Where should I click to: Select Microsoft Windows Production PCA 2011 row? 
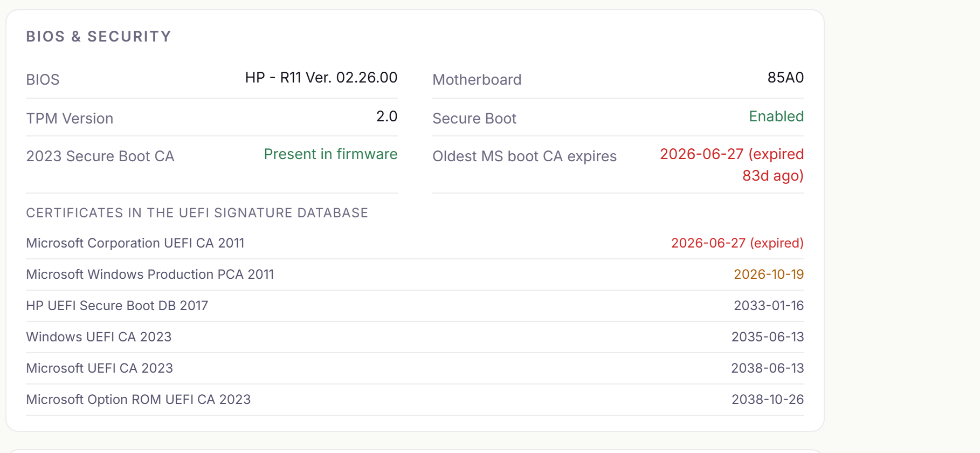click(x=415, y=274)
